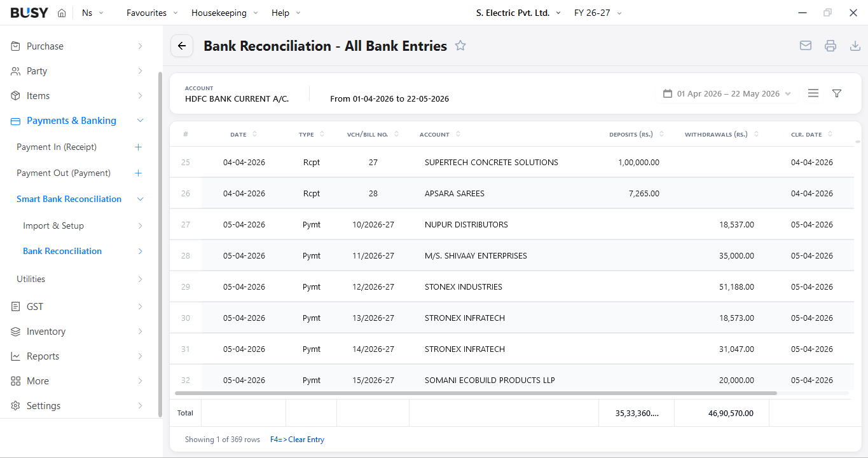Expand the Import & Setup chevron
868x458 pixels.
141,226
